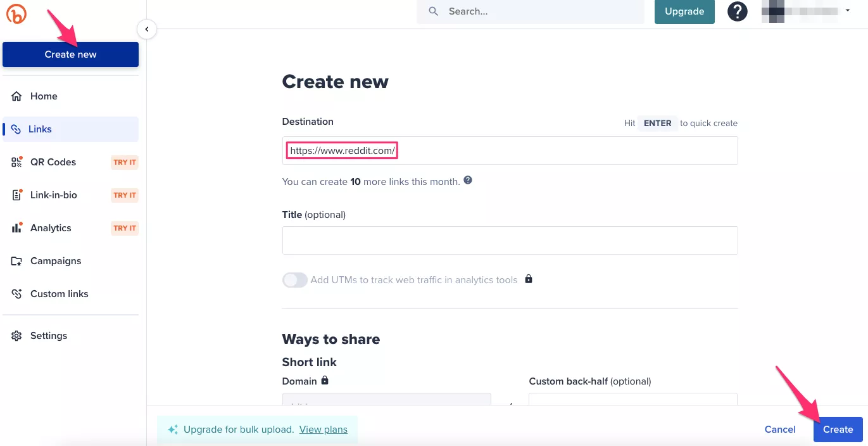868x446 pixels.
Task: Click the Custom back-half field
Action: (633, 399)
